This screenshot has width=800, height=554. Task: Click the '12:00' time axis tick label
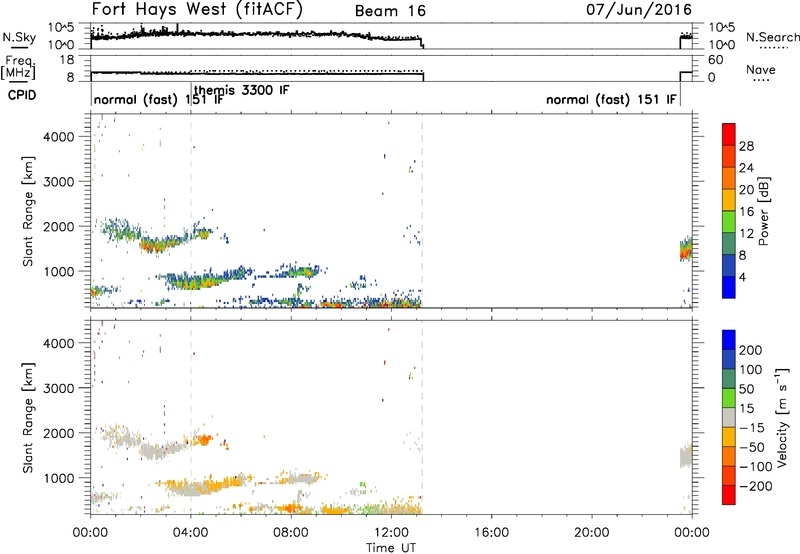click(x=391, y=533)
